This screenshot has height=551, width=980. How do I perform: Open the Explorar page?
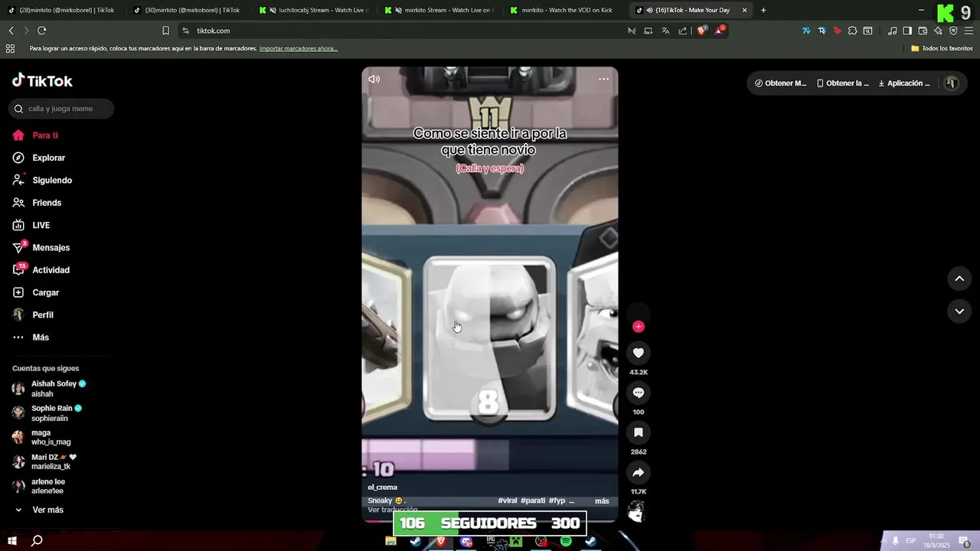(x=39, y=158)
